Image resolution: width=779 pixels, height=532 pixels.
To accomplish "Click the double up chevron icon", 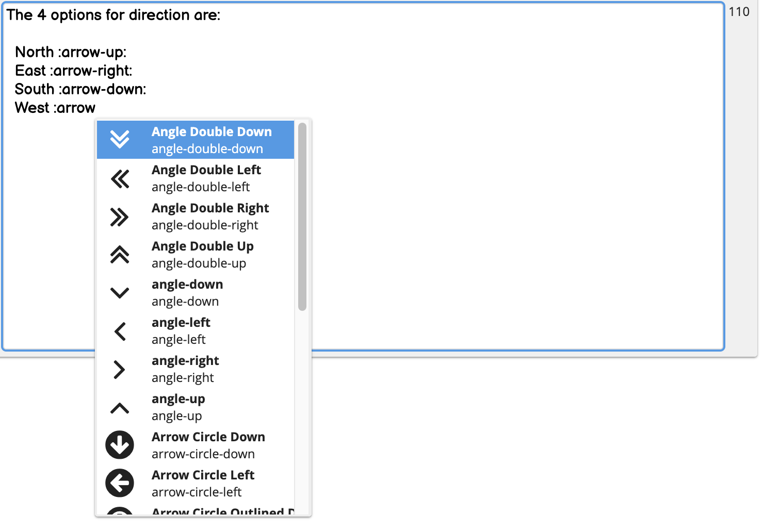I will (x=120, y=255).
